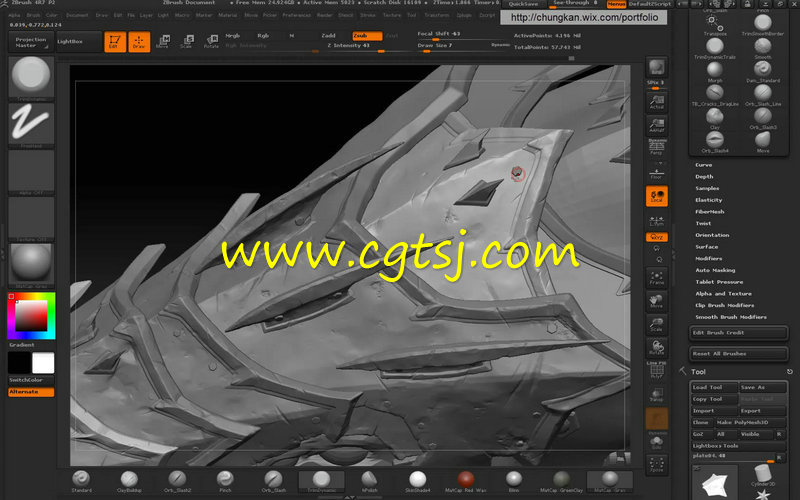Expand the Tablet Pressure section
The image size is (800, 500).
(x=719, y=282)
